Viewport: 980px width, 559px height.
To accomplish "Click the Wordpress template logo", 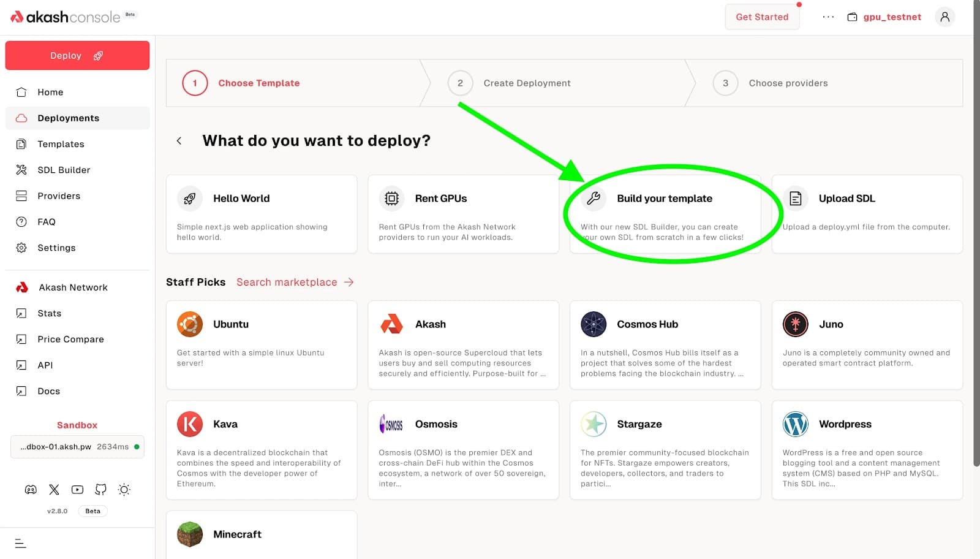I will (x=795, y=424).
